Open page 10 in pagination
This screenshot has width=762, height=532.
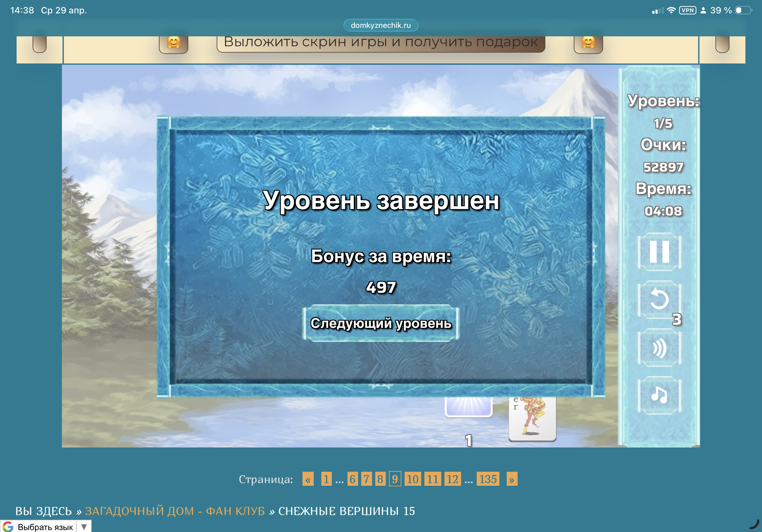click(x=412, y=479)
